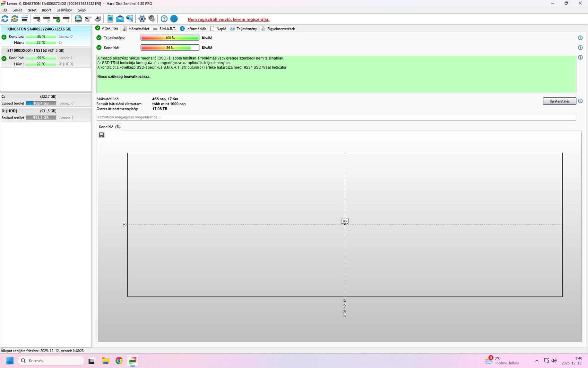Switch to the Teljesítmény tab
The image size is (588, 368).
244,29
